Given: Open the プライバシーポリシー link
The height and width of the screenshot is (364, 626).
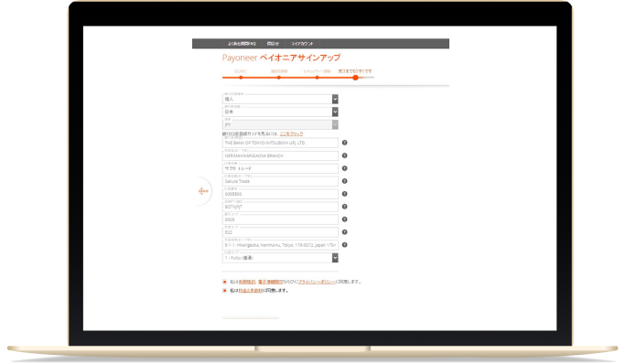Looking at the screenshot, I should (x=317, y=282).
